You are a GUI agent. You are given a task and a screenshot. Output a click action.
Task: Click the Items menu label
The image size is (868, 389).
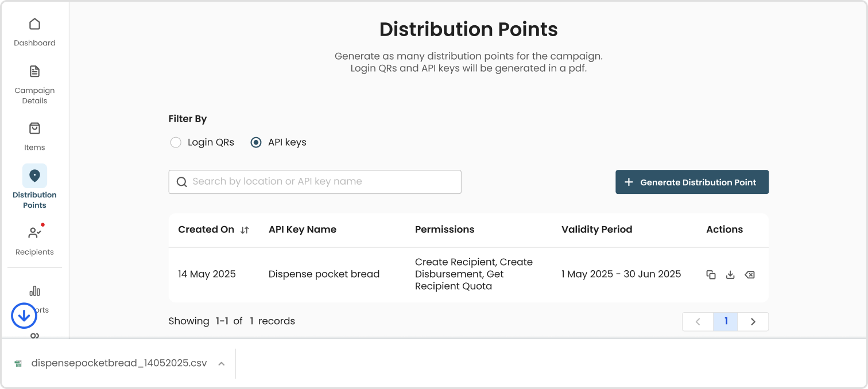coord(34,147)
